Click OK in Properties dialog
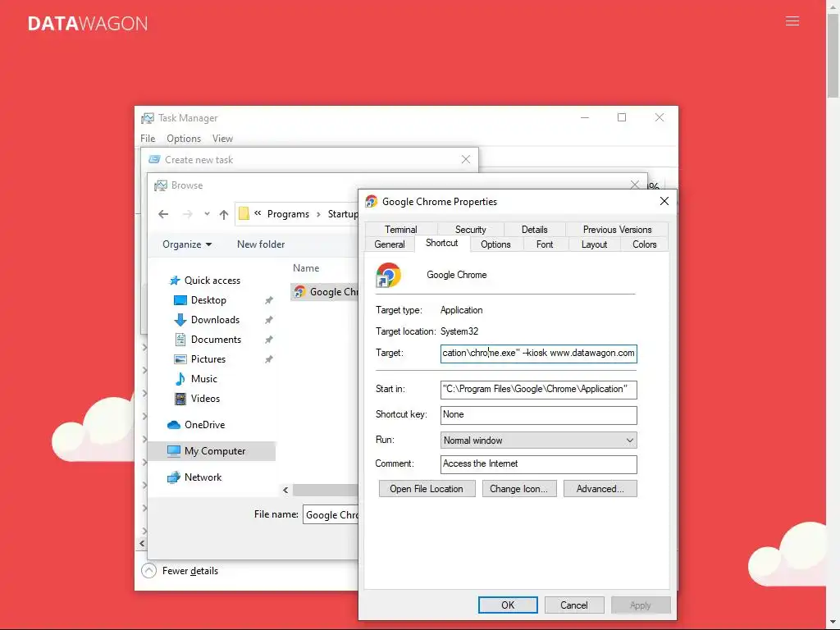The height and width of the screenshot is (630, 840). pos(507,605)
